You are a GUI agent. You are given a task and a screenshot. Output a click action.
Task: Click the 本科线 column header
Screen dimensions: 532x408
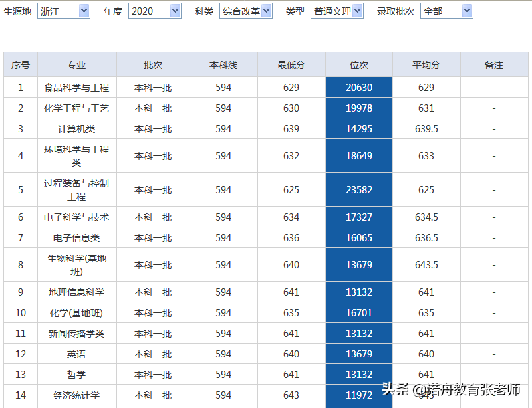coord(223,64)
